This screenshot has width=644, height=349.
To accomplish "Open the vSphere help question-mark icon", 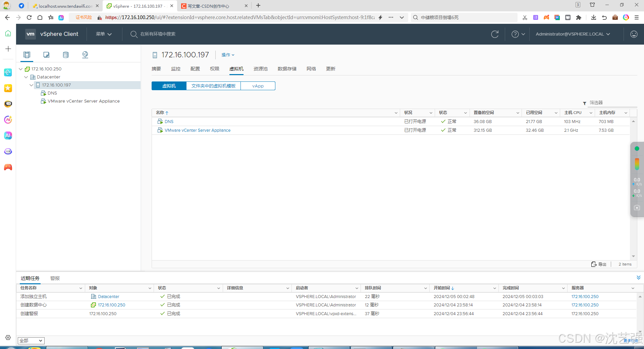I will tap(515, 34).
